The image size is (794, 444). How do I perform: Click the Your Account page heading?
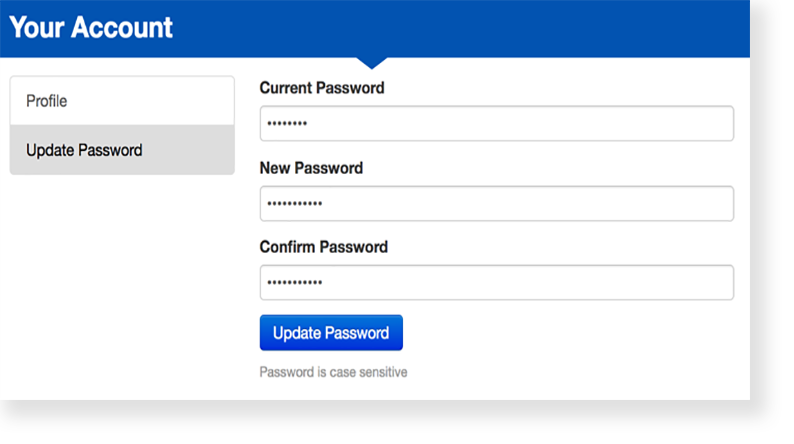click(x=91, y=27)
